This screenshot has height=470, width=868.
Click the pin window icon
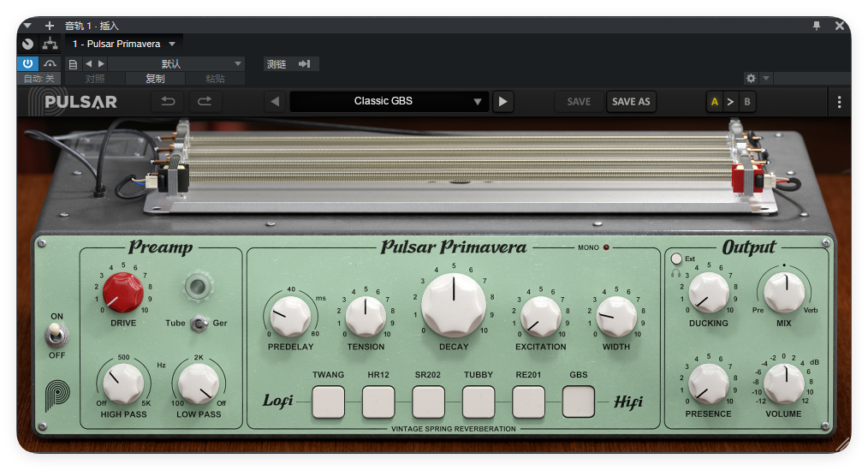(x=817, y=26)
